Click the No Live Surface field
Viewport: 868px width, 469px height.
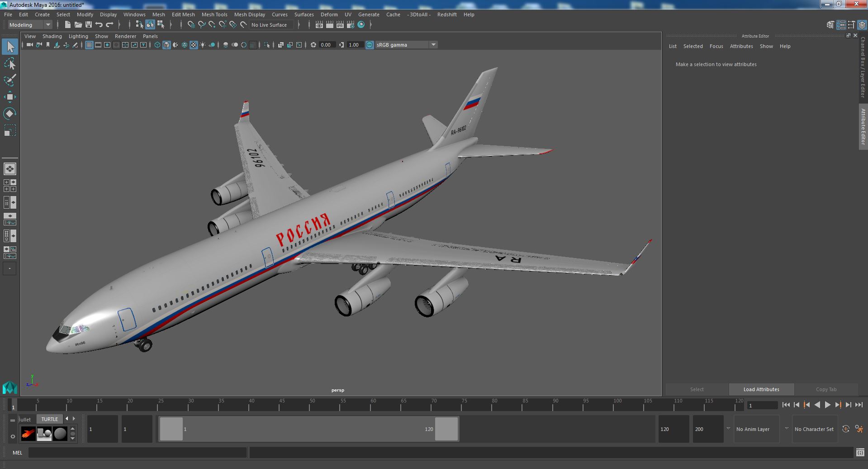271,25
